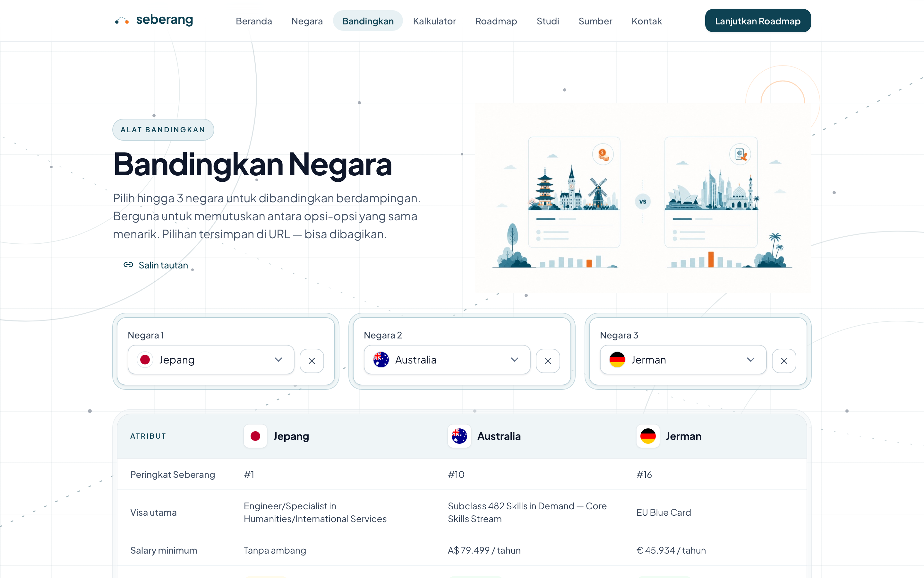Open the Sumber nav item
The height and width of the screenshot is (578, 924).
tap(595, 21)
